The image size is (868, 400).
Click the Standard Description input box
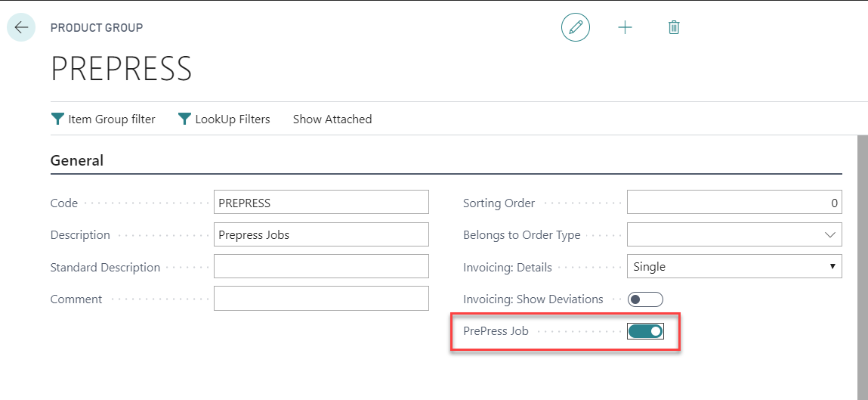(321, 267)
